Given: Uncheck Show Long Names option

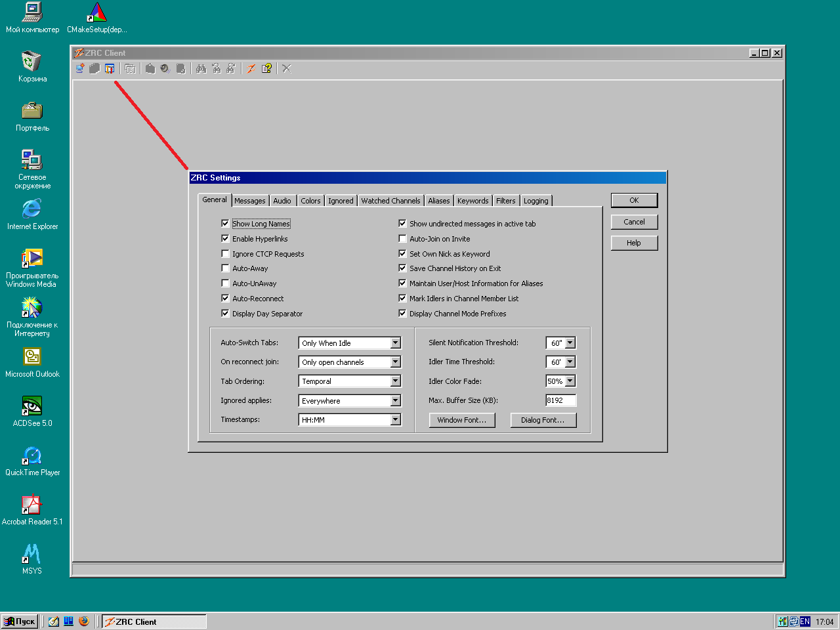Looking at the screenshot, I should pyautogui.click(x=226, y=224).
